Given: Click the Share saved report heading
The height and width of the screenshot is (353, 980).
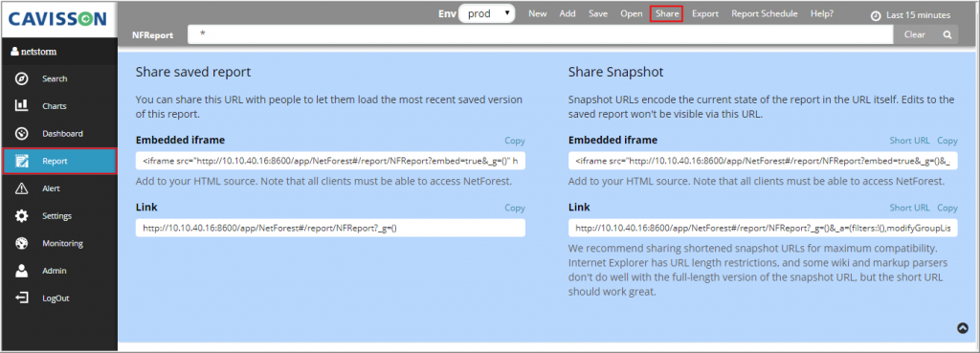Looking at the screenshot, I should click(x=193, y=73).
